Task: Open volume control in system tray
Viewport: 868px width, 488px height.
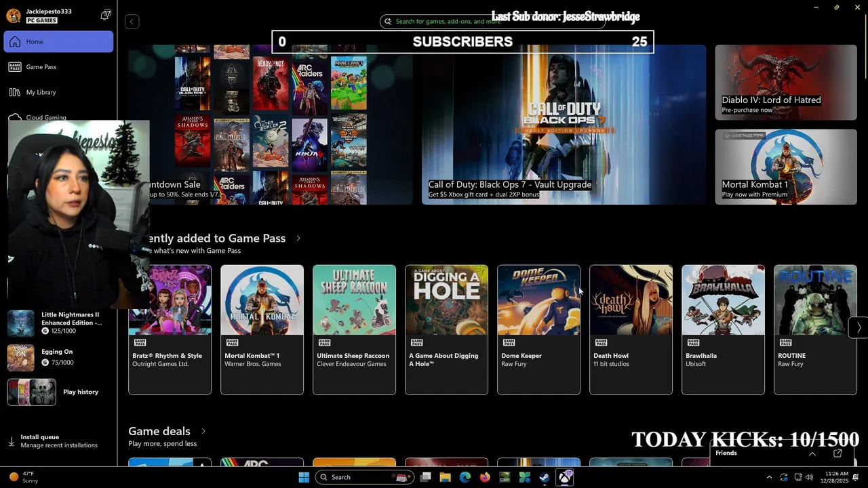Action: pyautogui.click(x=809, y=477)
